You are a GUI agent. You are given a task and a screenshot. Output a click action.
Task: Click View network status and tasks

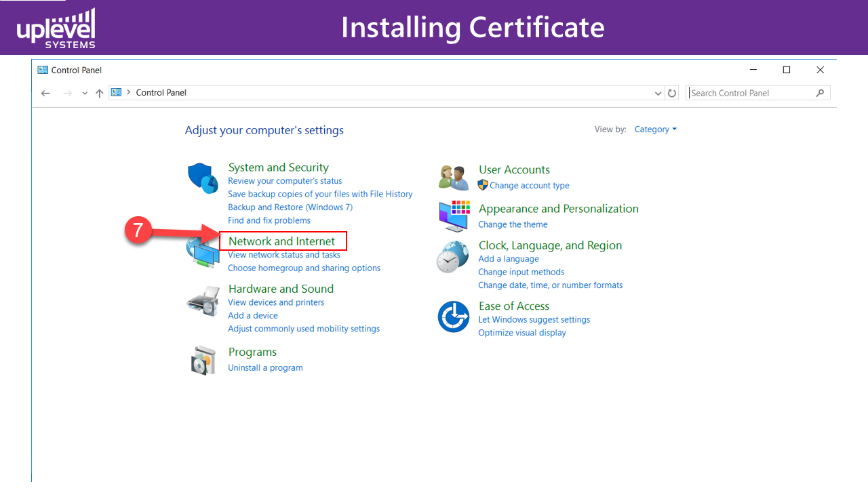[284, 255]
